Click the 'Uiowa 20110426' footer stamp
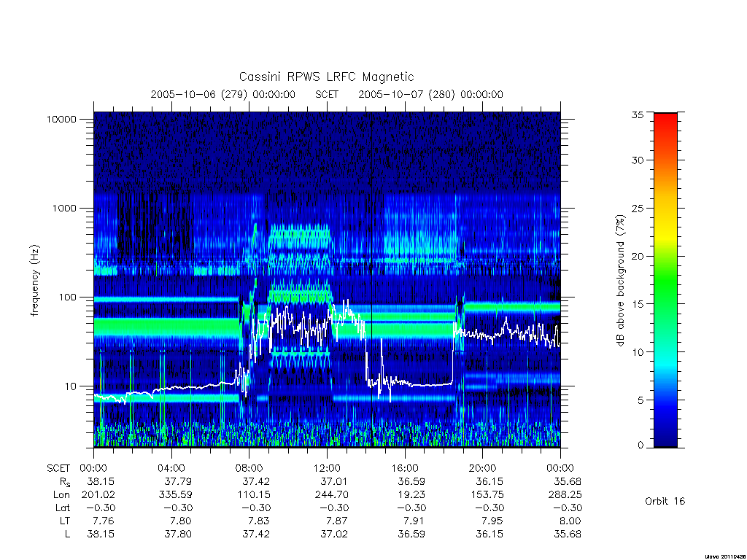This screenshot has width=747, height=560. pos(724,556)
